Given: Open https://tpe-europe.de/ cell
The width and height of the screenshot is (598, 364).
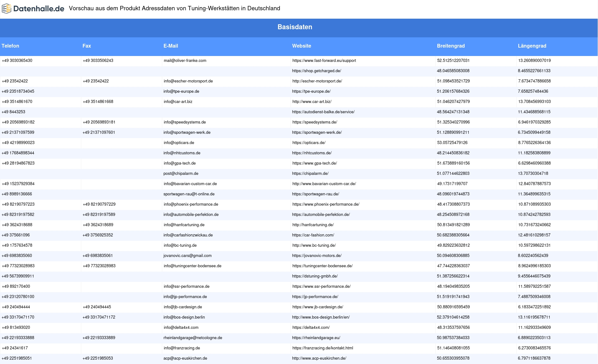Looking at the screenshot, I should [311, 91].
